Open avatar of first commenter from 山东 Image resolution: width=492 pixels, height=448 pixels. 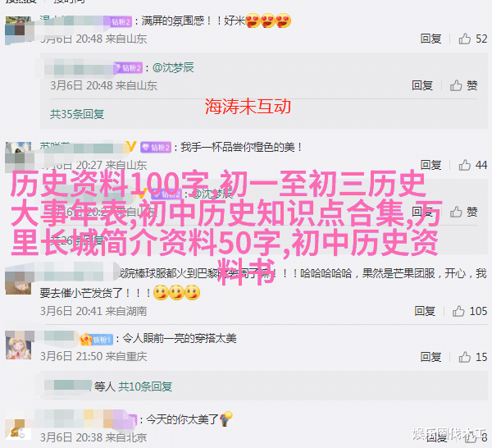point(19,30)
